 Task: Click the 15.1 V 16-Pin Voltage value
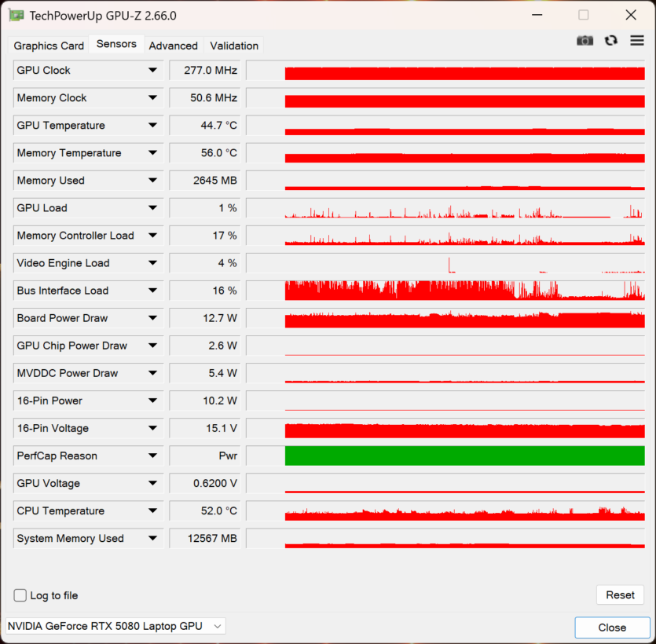(205, 428)
